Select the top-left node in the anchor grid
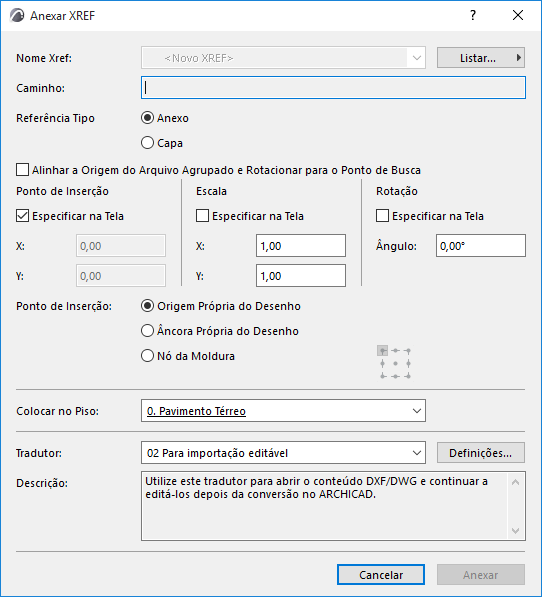The height and width of the screenshot is (597, 542). pos(383,351)
